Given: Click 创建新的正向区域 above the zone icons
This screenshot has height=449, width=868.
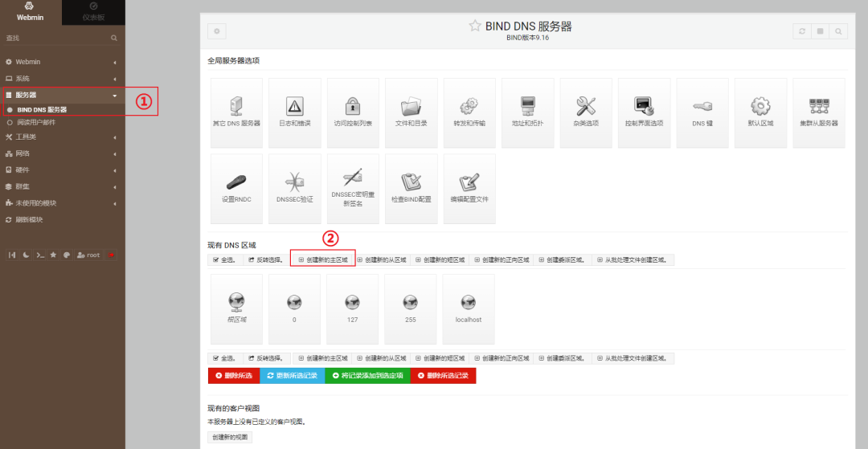Looking at the screenshot, I should tap(501, 259).
